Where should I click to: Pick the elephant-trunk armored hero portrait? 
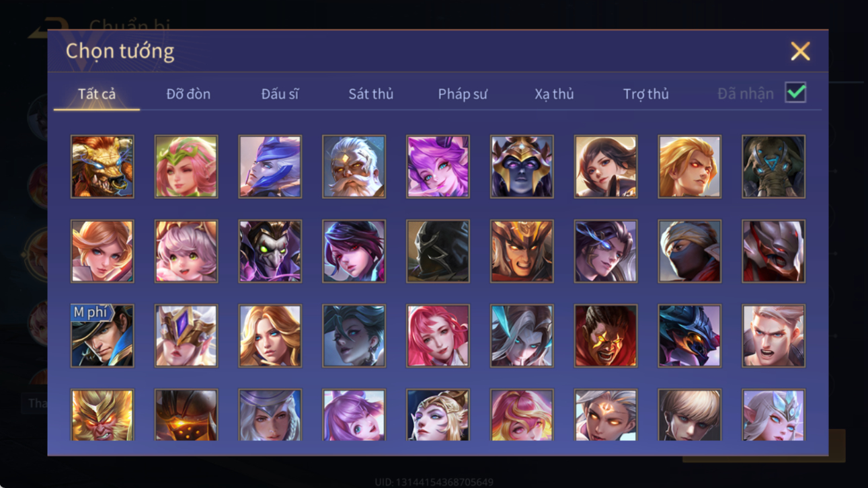[x=773, y=167]
